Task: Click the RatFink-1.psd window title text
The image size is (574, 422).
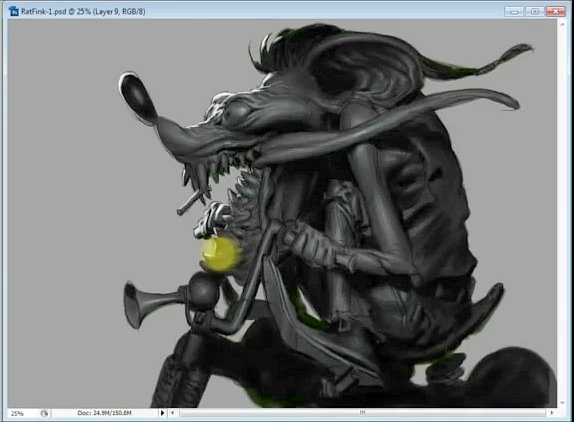Action: point(83,12)
